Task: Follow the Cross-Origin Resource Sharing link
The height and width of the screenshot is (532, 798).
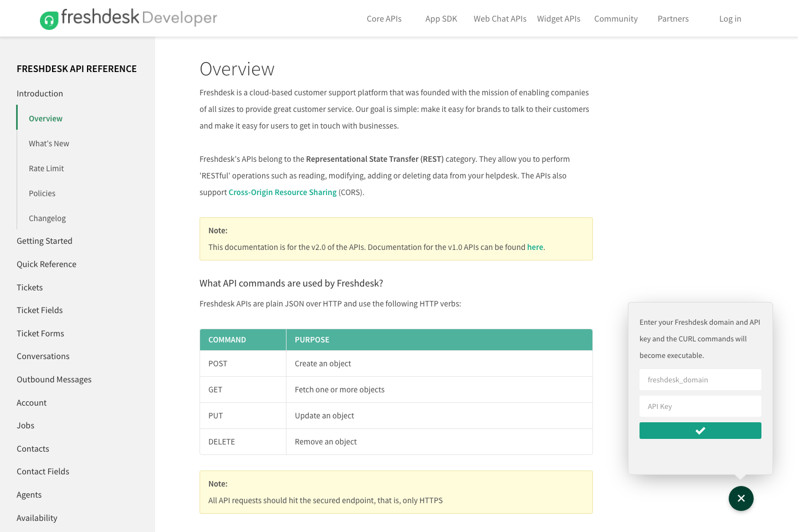Action: pos(283,192)
